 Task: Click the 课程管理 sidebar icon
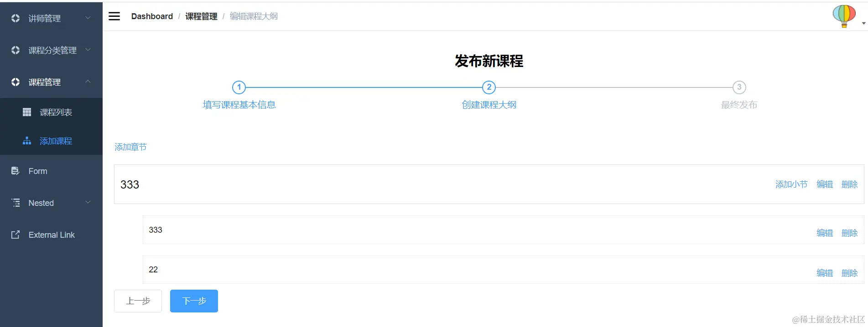pyautogui.click(x=16, y=82)
